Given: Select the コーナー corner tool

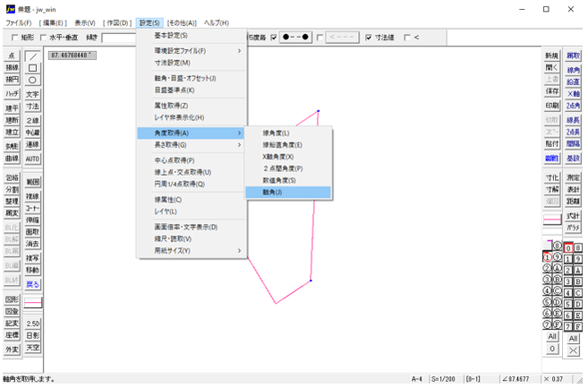Looking at the screenshot, I should [x=32, y=209].
